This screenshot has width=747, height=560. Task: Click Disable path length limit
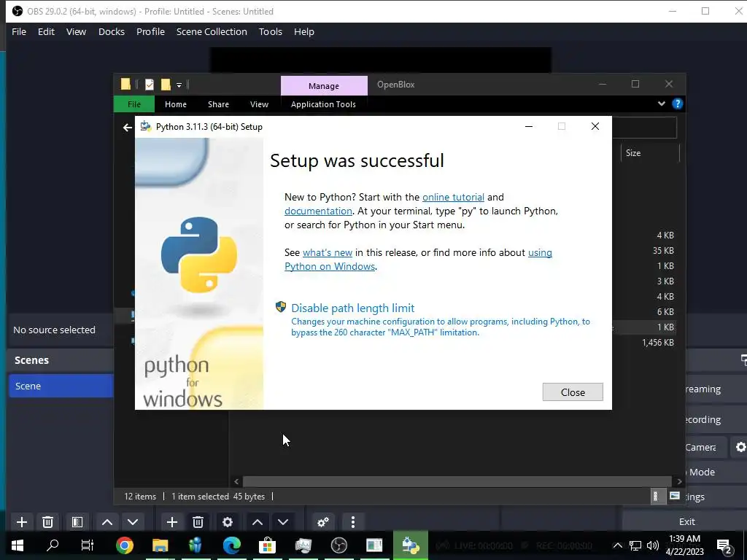click(x=352, y=308)
